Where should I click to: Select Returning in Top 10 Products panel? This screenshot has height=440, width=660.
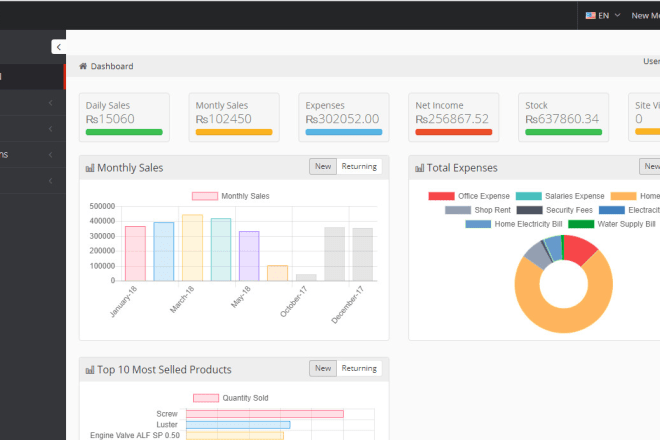359,368
